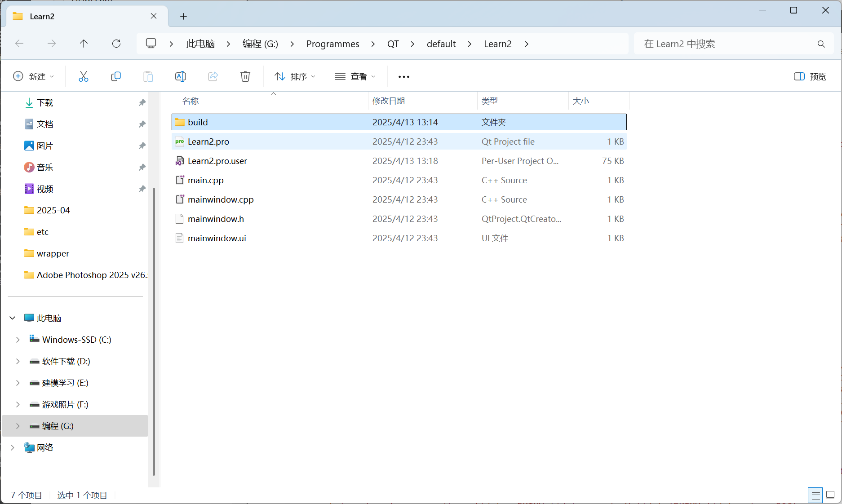Click the build folder icon
This screenshot has width=842, height=504.
pyautogui.click(x=180, y=122)
